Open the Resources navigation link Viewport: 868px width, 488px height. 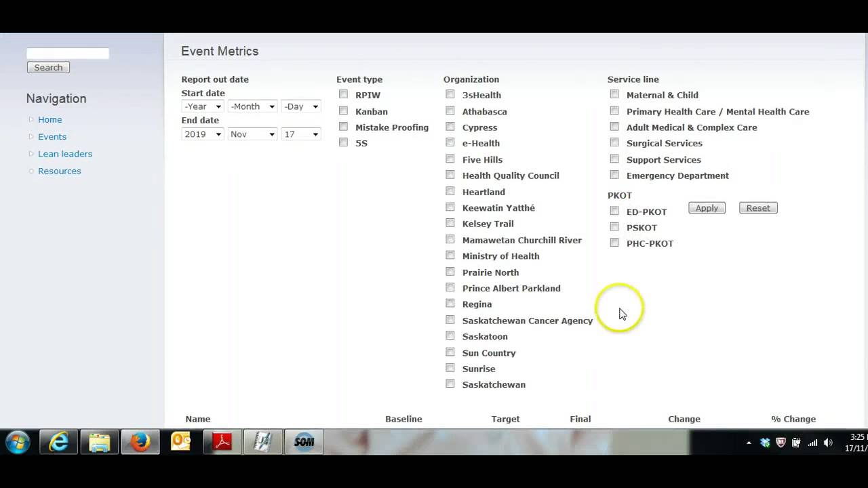(60, 171)
